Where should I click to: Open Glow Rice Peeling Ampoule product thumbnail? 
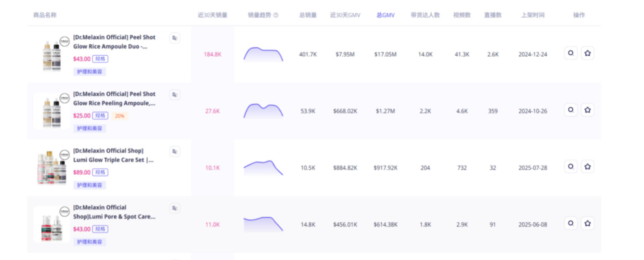pyautogui.click(x=52, y=111)
